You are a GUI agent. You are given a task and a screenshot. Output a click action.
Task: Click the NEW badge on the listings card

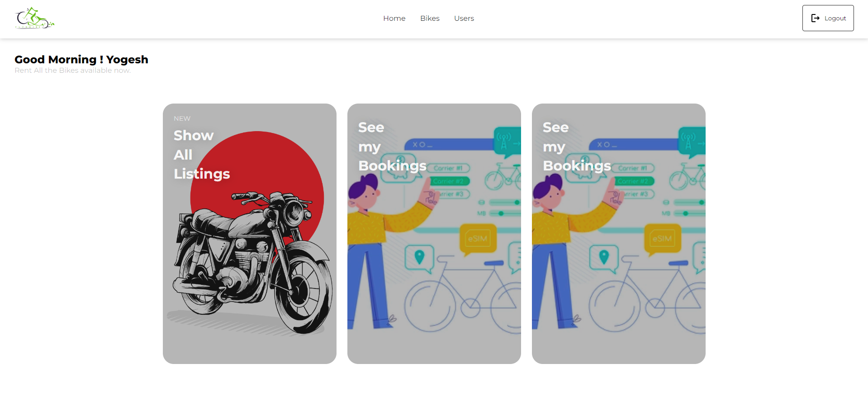point(182,118)
